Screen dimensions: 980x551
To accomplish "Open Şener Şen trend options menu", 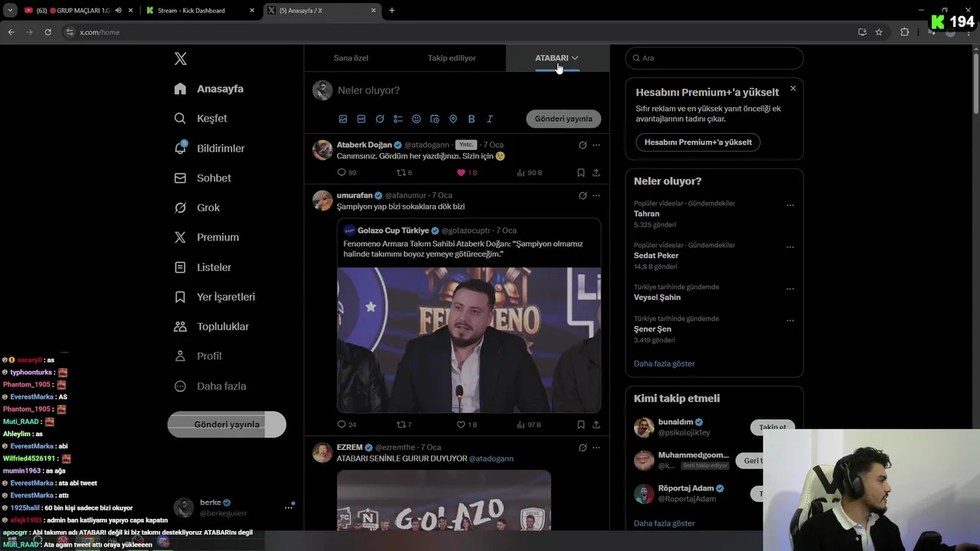I will click(790, 321).
